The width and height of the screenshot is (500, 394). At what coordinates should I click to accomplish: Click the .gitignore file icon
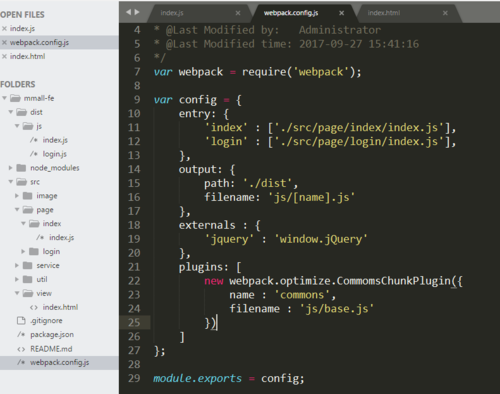tap(21, 321)
